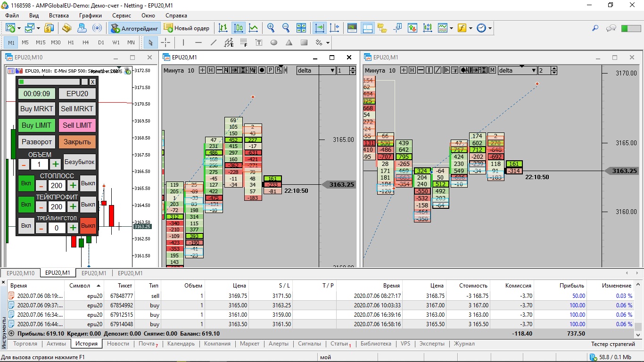Increase ОБЪЕМ with the plus button

[56, 164]
